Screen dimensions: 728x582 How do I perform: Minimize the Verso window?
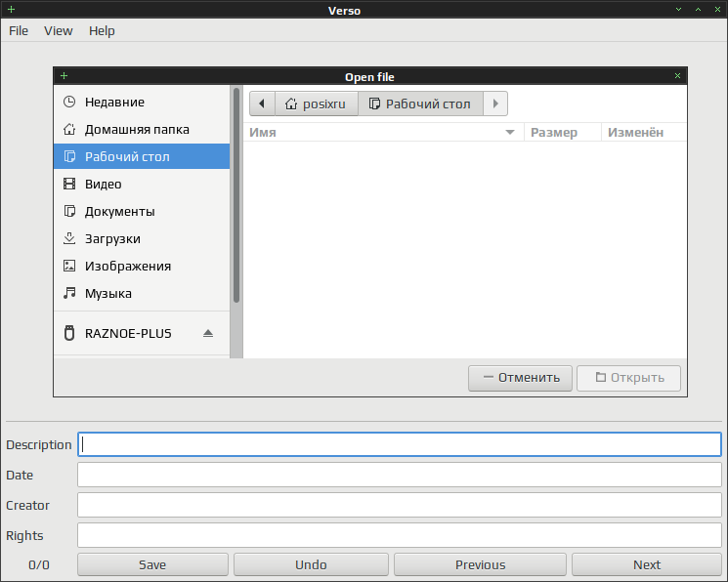[x=678, y=10]
